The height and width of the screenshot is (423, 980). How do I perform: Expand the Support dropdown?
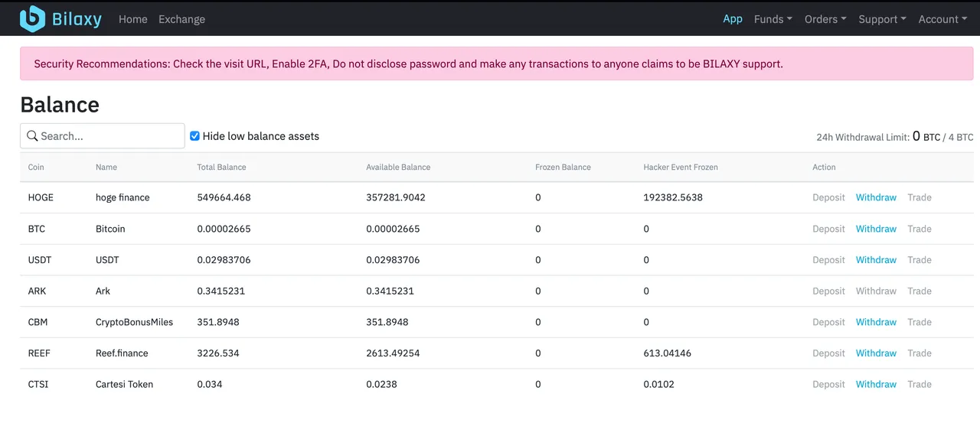click(882, 19)
